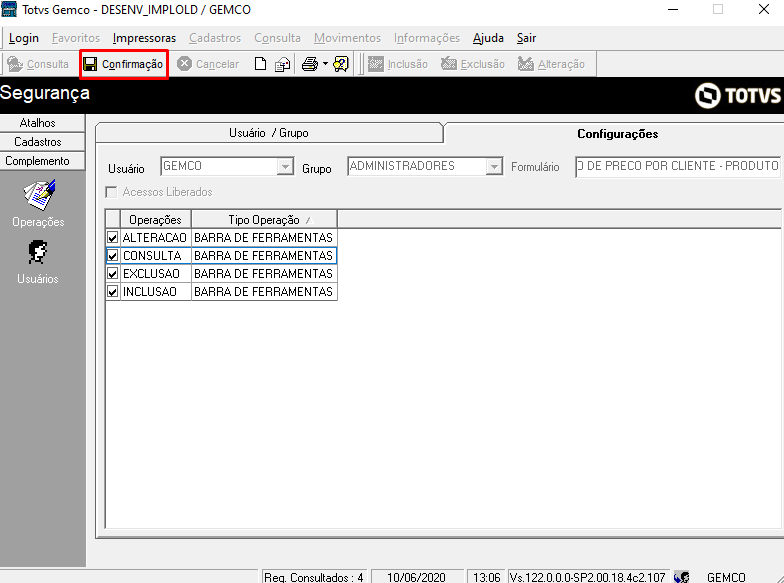This screenshot has height=583, width=784.
Task: Click the help question mark icon
Action: 340,64
